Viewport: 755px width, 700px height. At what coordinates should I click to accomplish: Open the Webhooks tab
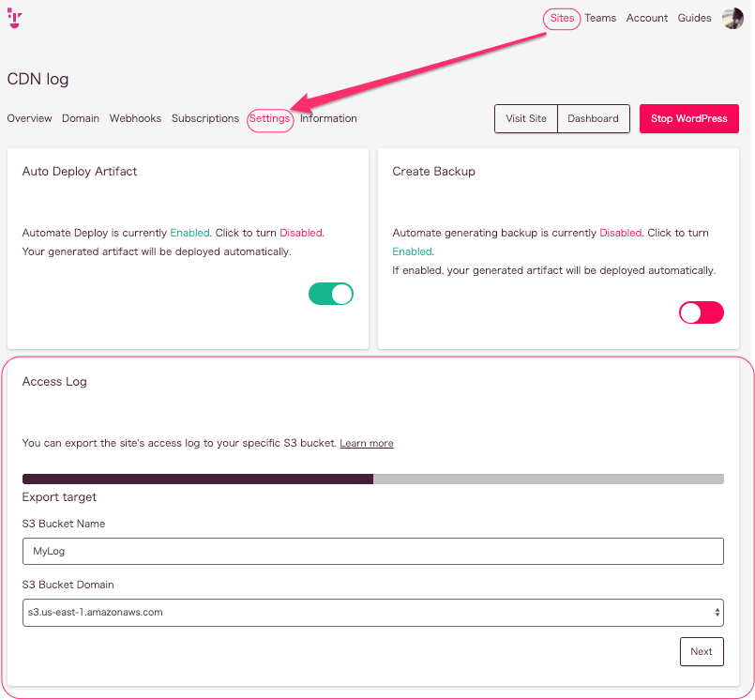point(135,118)
